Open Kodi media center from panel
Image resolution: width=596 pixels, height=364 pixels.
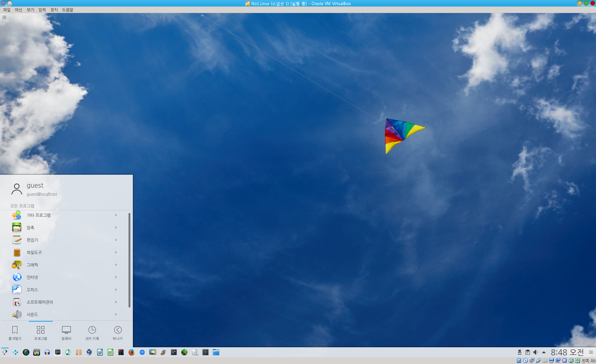[x=16, y=352]
